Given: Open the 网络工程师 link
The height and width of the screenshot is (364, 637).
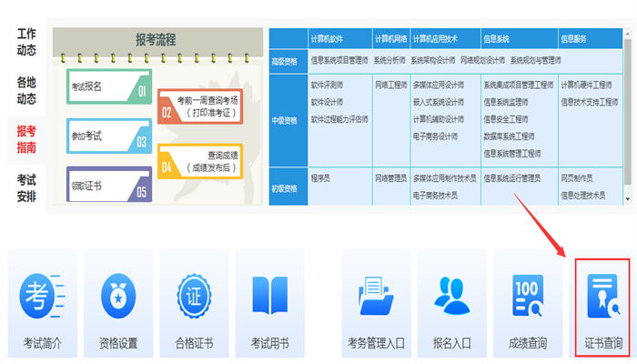Looking at the screenshot, I should (x=390, y=84).
